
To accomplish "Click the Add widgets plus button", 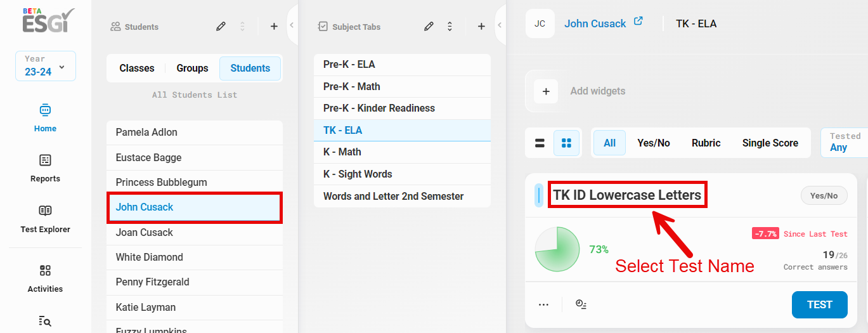I will (546, 91).
